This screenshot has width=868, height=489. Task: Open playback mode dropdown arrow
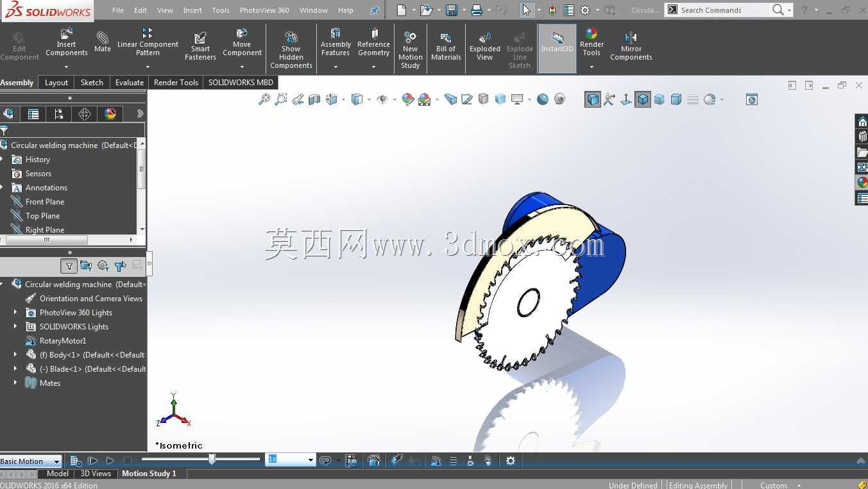coord(337,461)
